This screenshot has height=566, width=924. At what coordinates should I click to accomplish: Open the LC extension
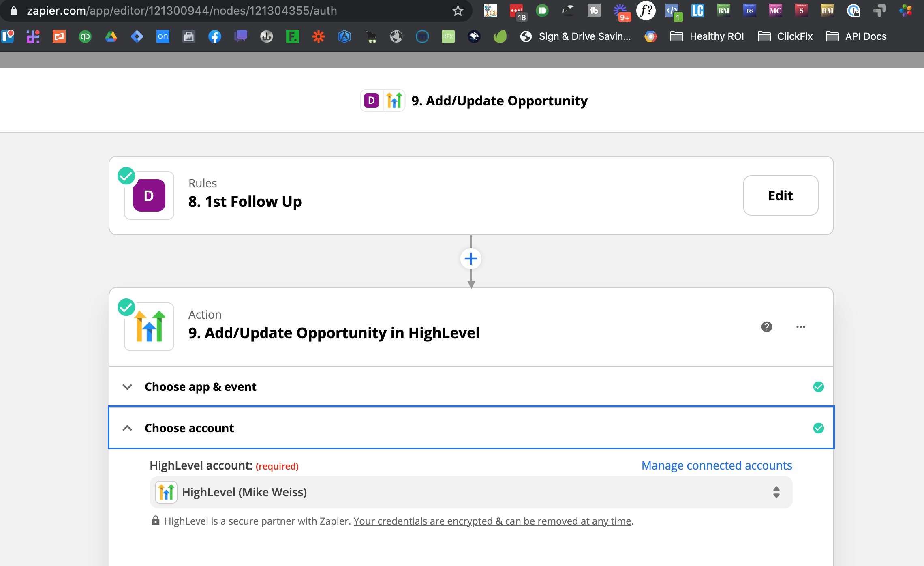point(698,11)
